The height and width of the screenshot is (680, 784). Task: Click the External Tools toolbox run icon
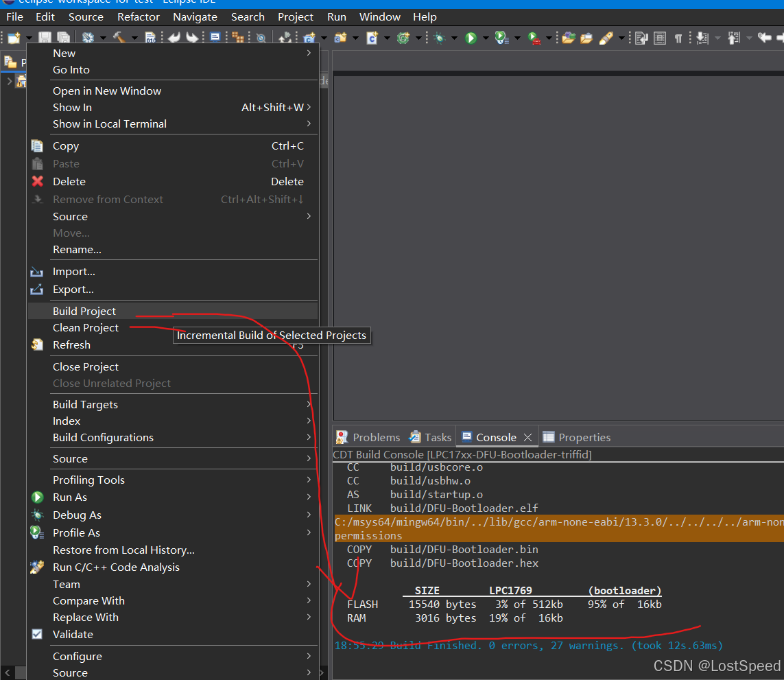point(534,38)
